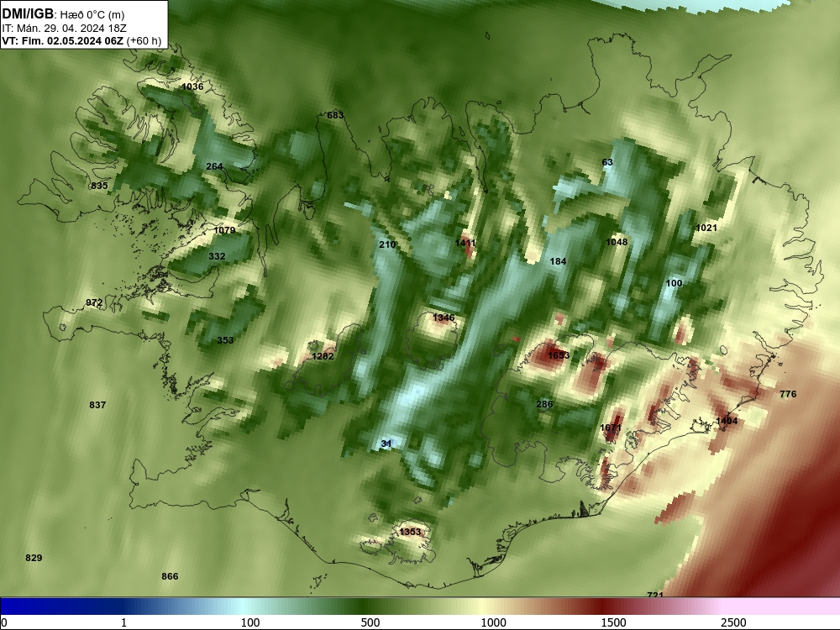Click the map value 683
This screenshot has height=630, width=840.
pyautogui.click(x=335, y=115)
